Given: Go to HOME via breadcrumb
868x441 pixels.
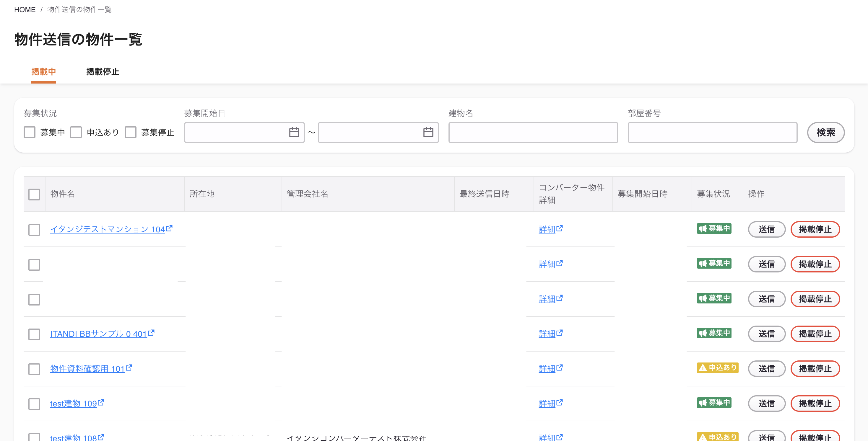Looking at the screenshot, I should pyautogui.click(x=25, y=9).
